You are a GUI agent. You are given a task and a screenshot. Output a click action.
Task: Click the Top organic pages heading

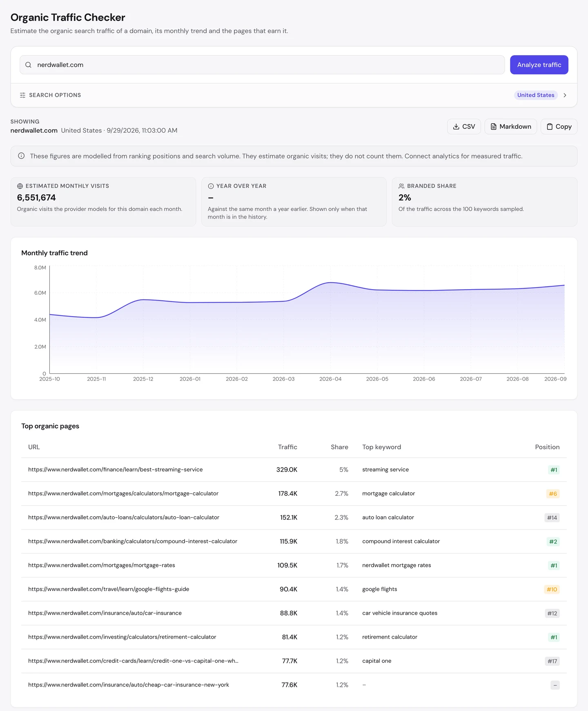50,426
